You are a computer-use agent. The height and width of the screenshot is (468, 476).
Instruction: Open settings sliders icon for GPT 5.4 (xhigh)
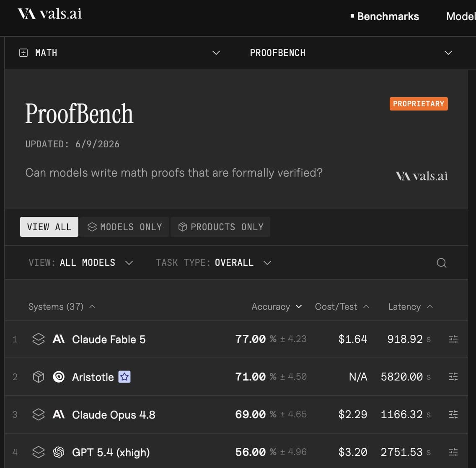453,452
